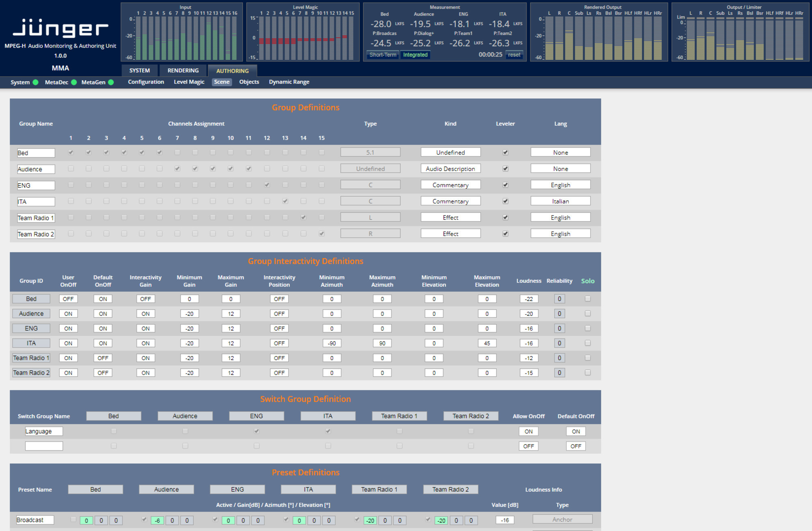The width and height of the screenshot is (812, 531).
Task: Switch to the SYSTEM tab
Action: 139,70
